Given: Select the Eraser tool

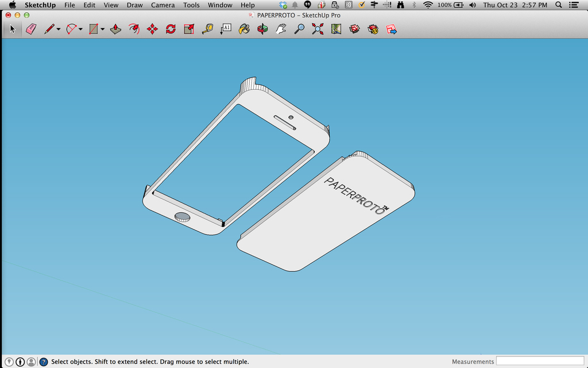Looking at the screenshot, I should (x=31, y=29).
